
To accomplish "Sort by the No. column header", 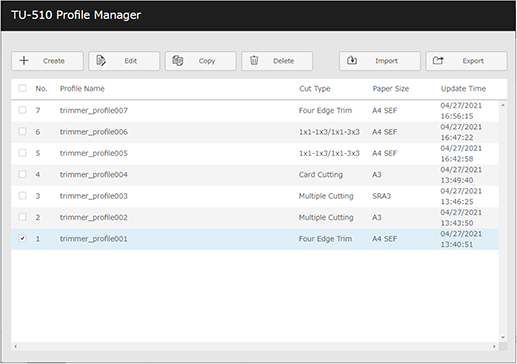I will [x=41, y=89].
